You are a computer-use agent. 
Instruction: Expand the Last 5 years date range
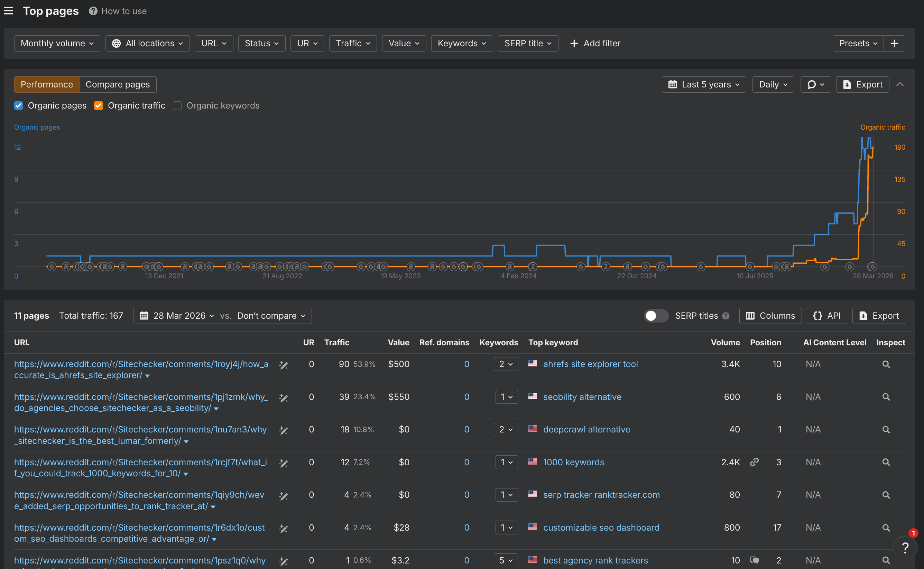click(x=704, y=84)
